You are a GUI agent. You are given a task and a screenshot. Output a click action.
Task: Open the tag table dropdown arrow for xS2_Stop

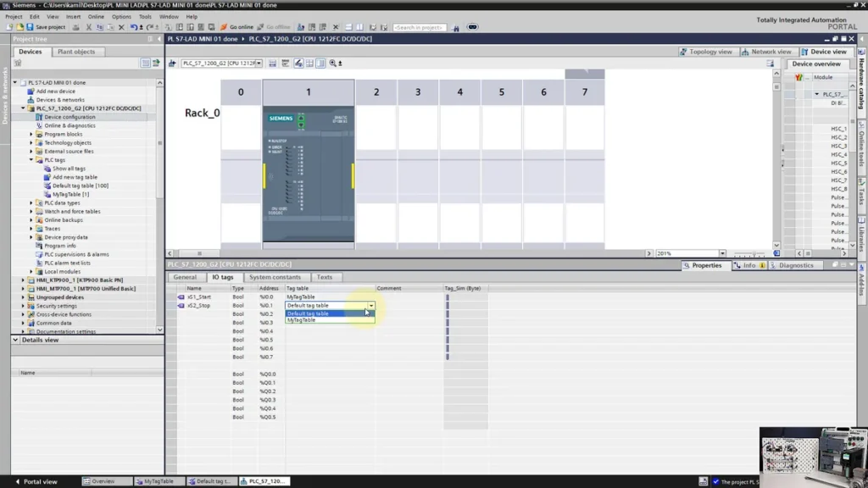click(x=371, y=305)
